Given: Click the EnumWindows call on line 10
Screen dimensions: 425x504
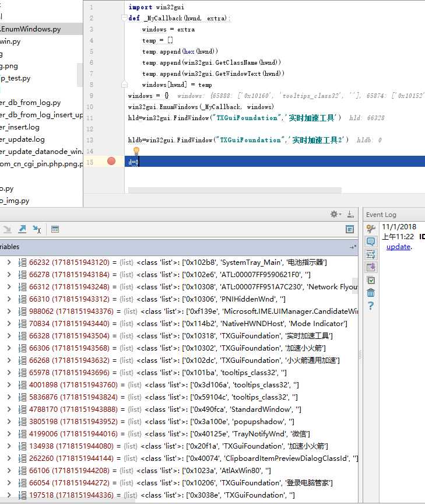Looking at the screenshot, I should coord(201,107).
